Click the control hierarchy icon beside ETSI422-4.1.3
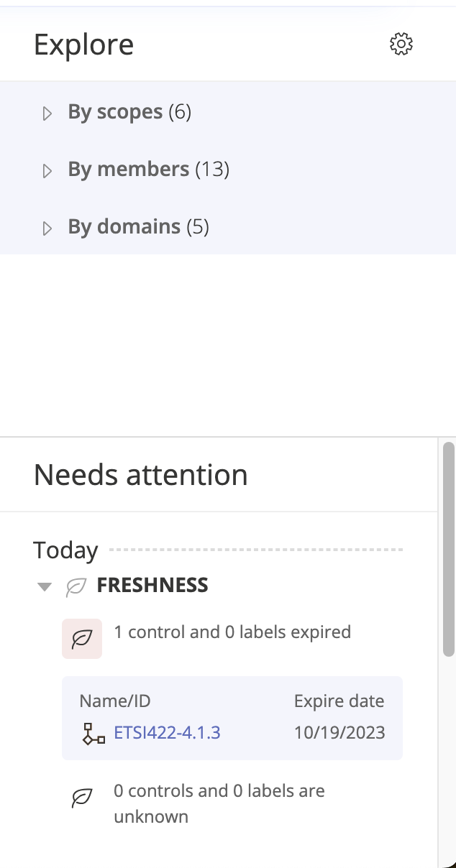Image resolution: width=456 pixels, height=868 pixels. coord(94,734)
